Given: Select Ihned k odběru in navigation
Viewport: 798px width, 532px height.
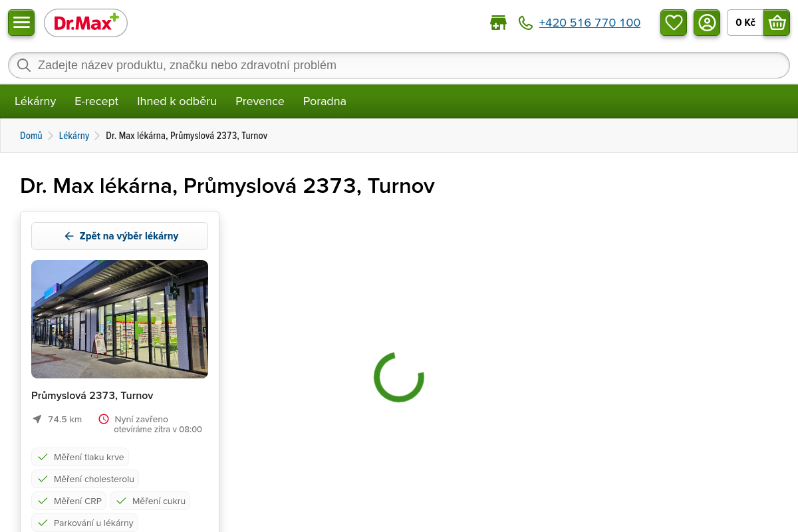Looking at the screenshot, I should 177,101.
